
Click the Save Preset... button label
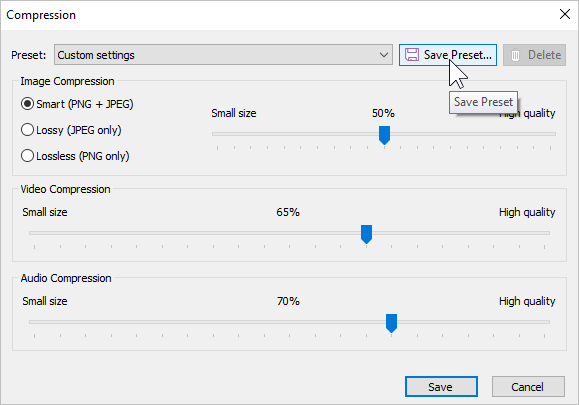coord(458,55)
